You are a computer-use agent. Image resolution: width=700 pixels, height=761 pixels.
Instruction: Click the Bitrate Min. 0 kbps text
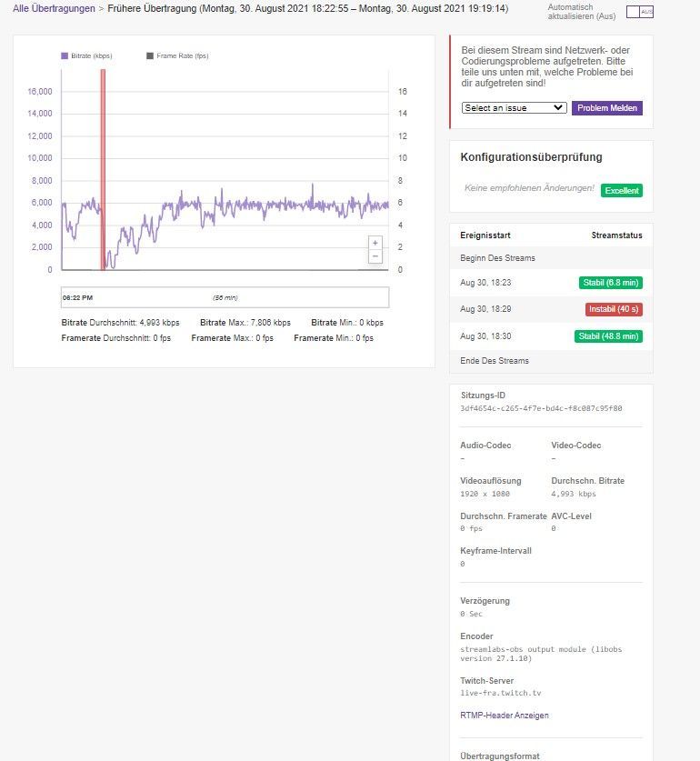(347, 322)
